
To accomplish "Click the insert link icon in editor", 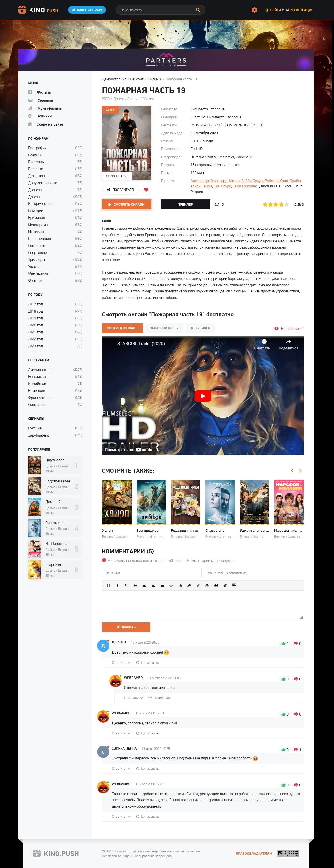I will point(180,585).
